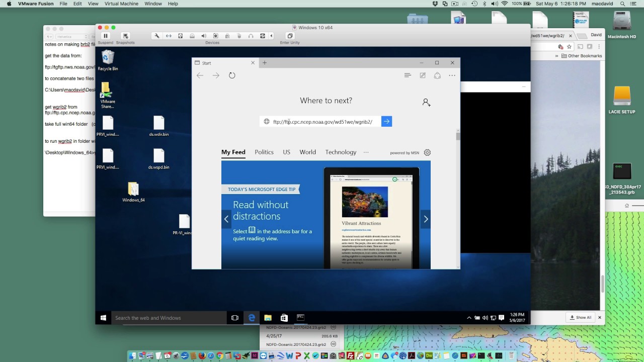Click Edge icon in Windows taskbar
The height and width of the screenshot is (362, 644).
[x=252, y=318]
